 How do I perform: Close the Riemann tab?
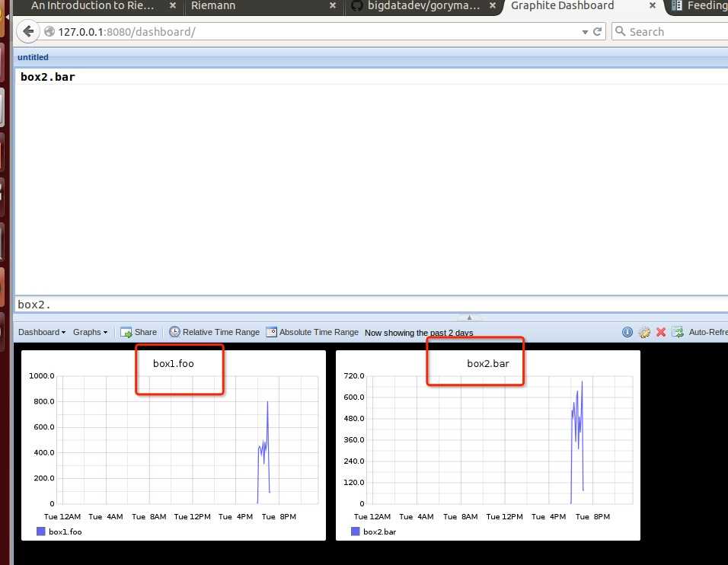click(333, 5)
